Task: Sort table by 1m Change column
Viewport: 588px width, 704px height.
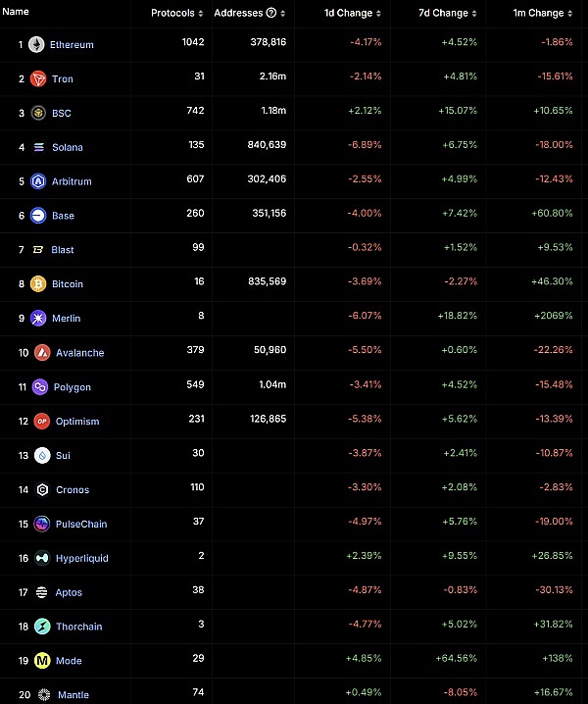Action: [x=544, y=14]
